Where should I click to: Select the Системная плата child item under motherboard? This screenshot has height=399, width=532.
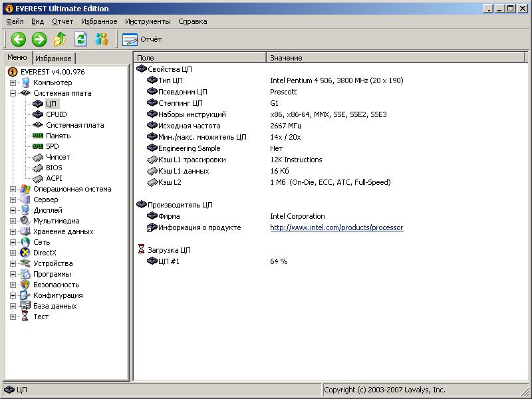coord(75,125)
